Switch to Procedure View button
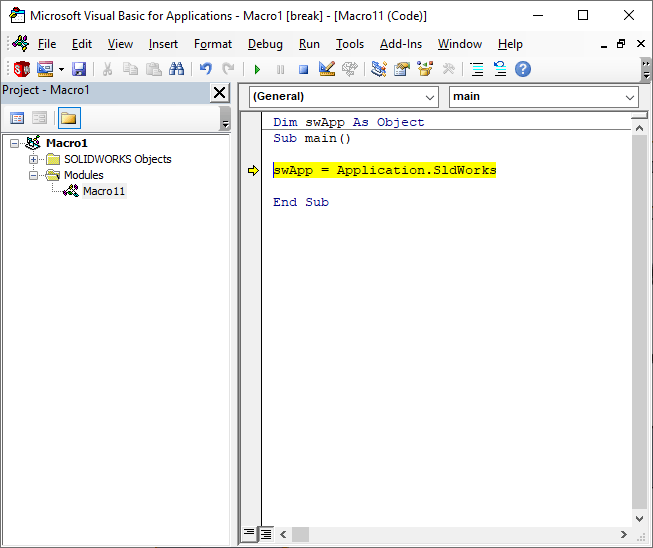This screenshot has height=548, width=653. click(x=249, y=533)
